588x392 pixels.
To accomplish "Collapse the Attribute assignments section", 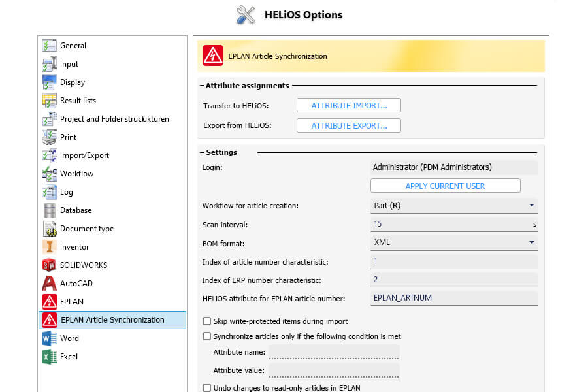I will 202,86.
